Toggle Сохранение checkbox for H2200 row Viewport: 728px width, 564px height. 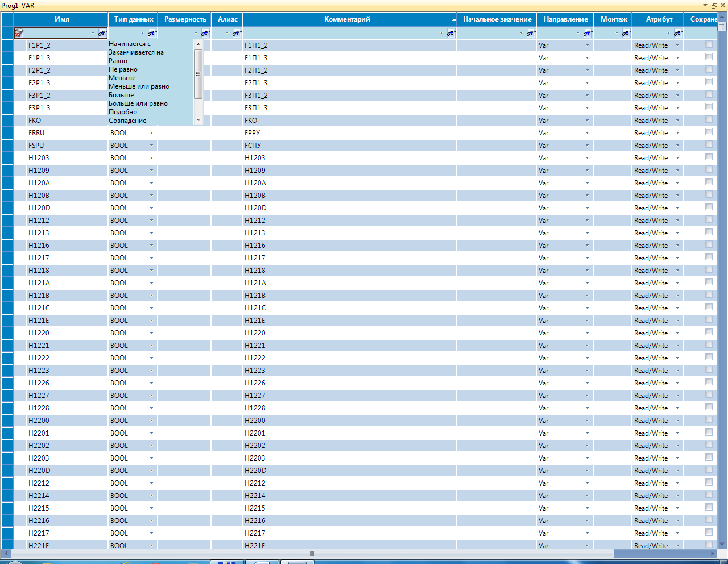point(709,420)
